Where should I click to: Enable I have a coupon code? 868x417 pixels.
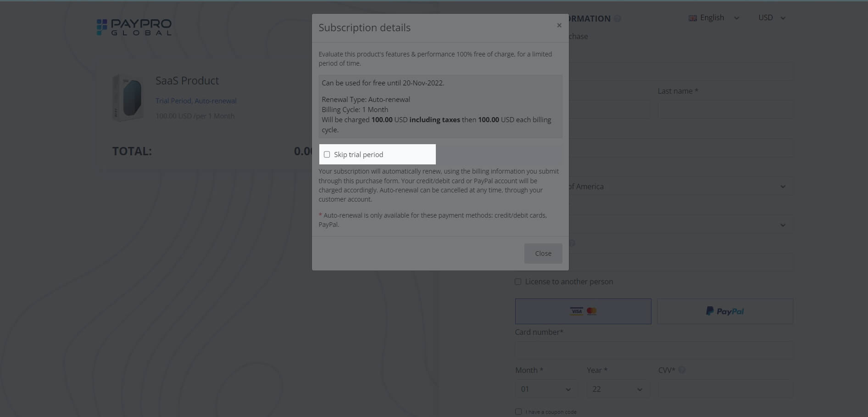518,411
